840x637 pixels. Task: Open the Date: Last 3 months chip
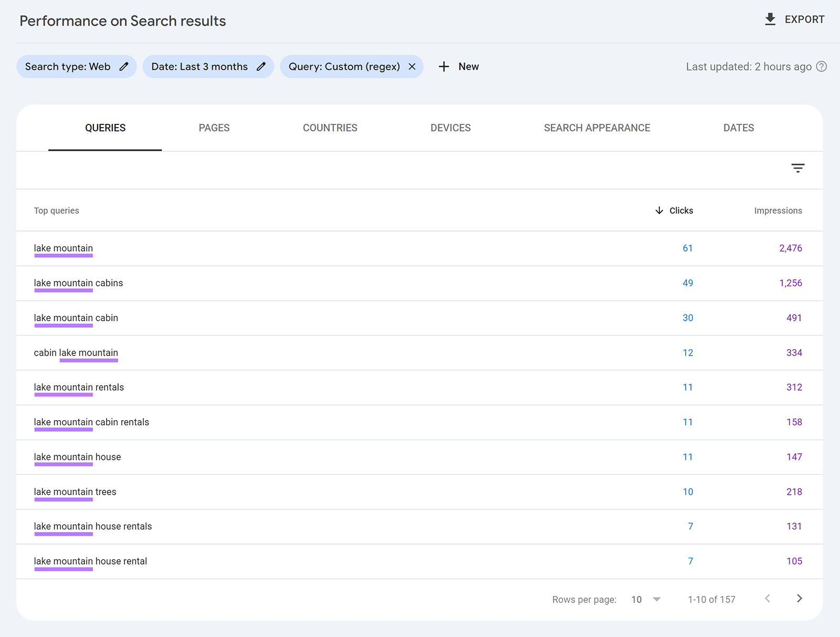click(199, 66)
